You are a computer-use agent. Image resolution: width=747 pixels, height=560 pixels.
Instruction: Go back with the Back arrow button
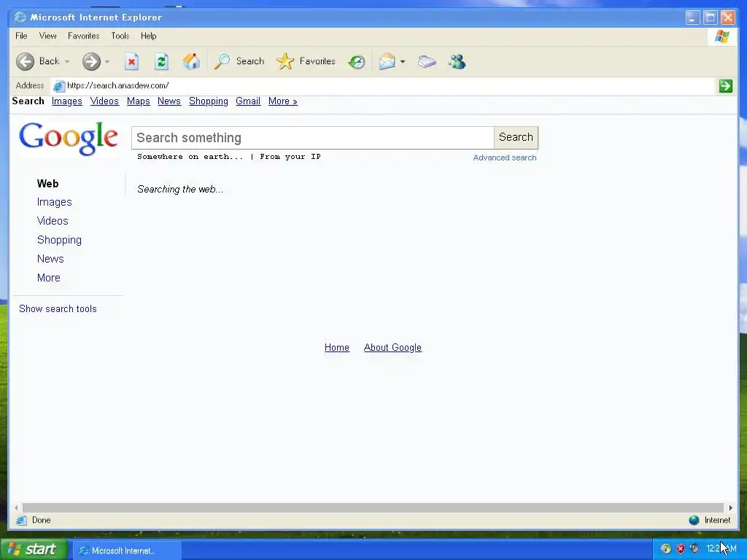click(26, 61)
